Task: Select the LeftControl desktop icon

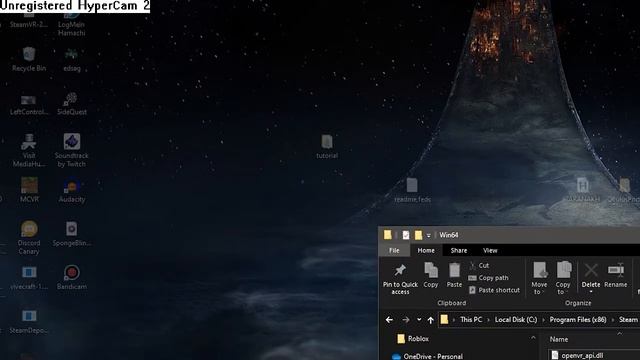Action: (x=29, y=104)
